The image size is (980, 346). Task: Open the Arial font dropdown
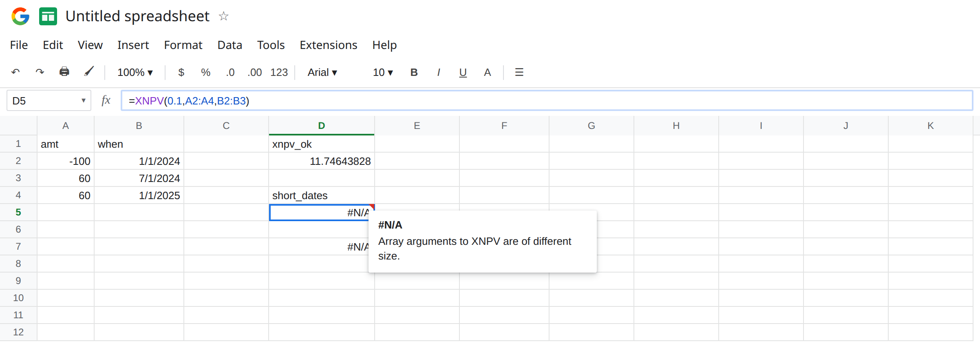[x=322, y=72]
